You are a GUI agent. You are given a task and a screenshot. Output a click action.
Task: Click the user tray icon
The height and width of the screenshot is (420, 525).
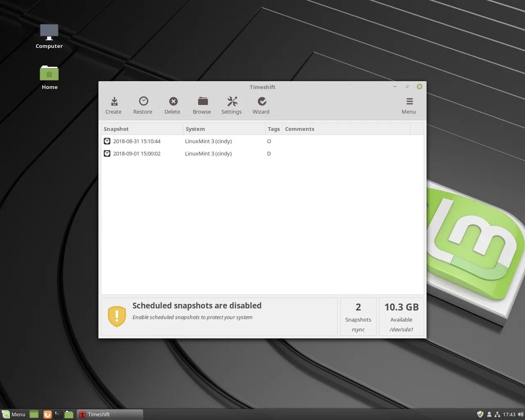[x=489, y=414]
